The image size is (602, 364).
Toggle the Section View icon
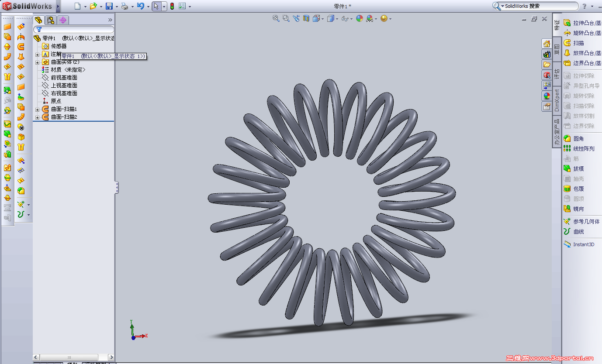point(306,18)
